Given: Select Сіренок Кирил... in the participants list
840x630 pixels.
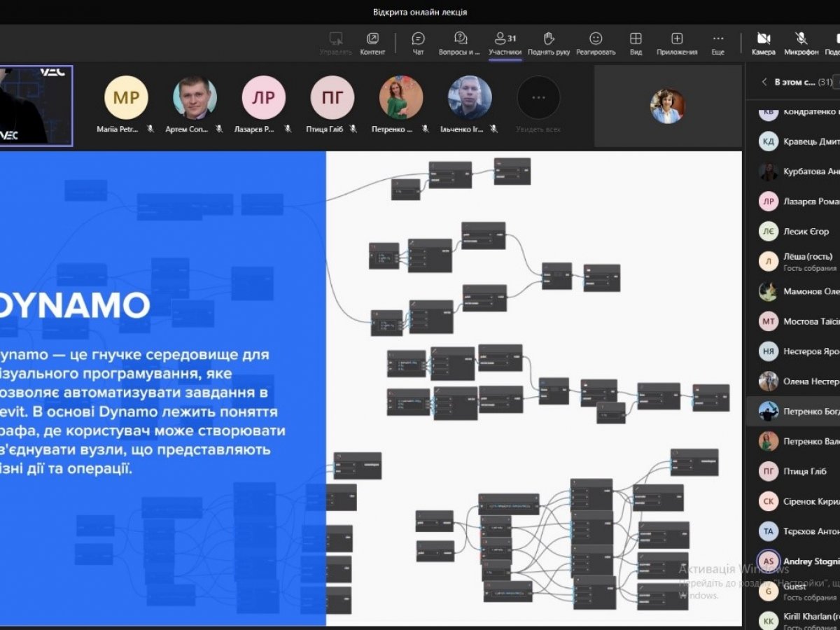Looking at the screenshot, I should 793,501.
